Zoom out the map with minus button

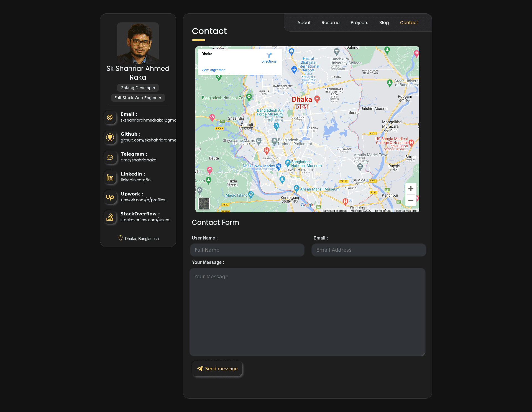[x=411, y=200]
